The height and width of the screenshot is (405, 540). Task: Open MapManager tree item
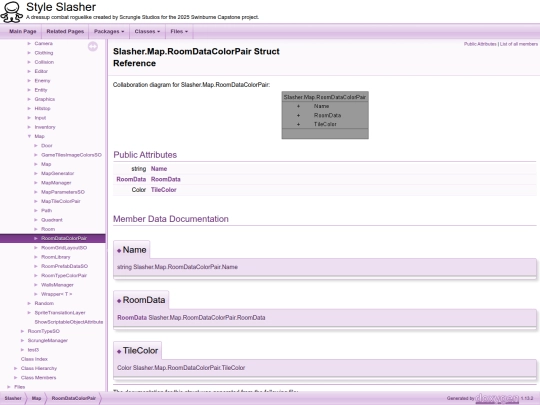coord(56,183)
